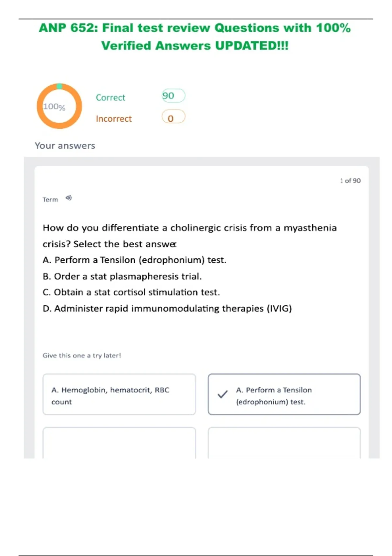The width and height of the screenshot is (392, 556).
Task: Click the "1 of 90" question counter
Action: pos(350,181)
